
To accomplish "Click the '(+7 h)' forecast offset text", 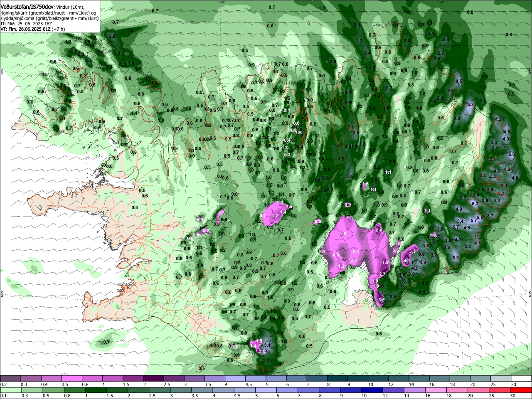I will coord(59,30).
